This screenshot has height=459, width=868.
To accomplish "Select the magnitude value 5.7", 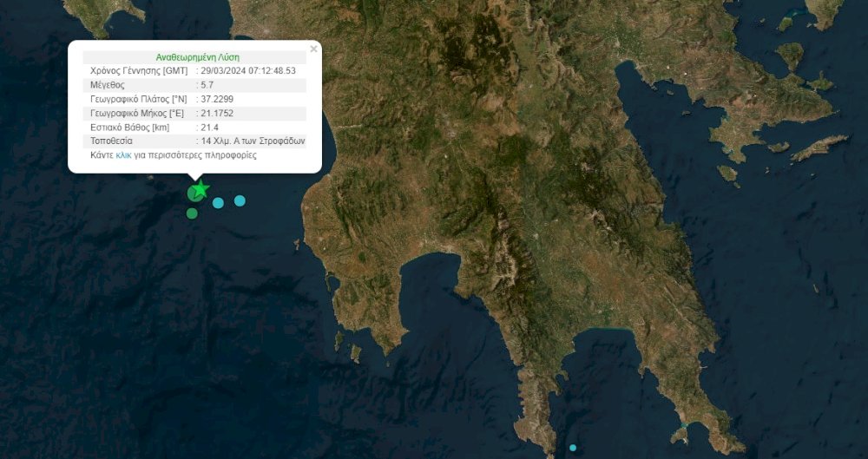I will coord(207,85).
